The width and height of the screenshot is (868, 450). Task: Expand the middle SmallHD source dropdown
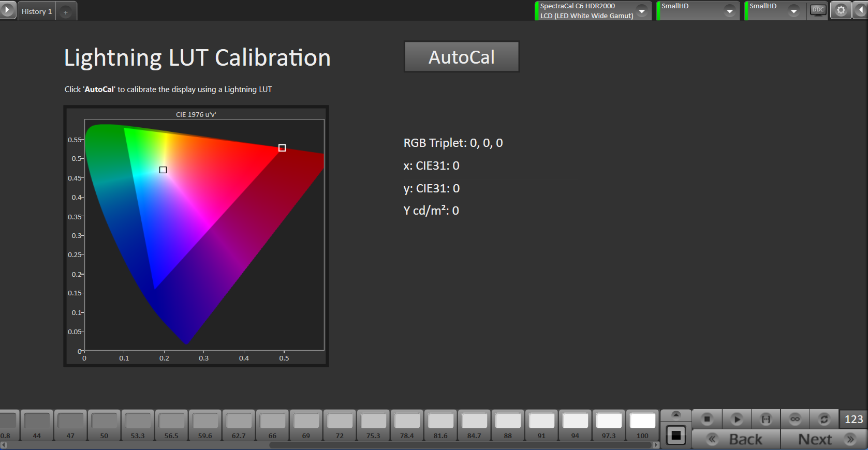[x=729, y=11]
